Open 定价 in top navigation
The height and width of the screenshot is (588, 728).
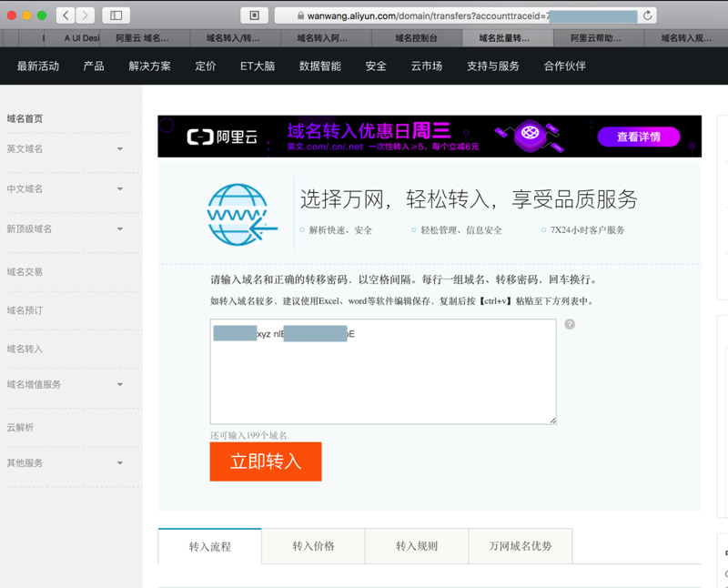(206, 66)
